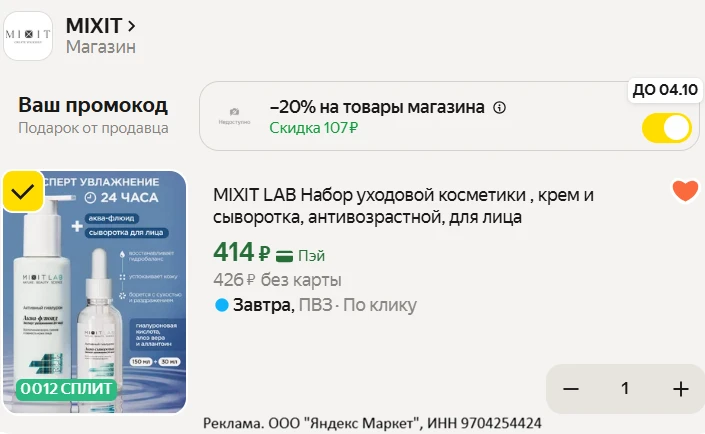Click the Pay card icon near price
705x434 pixels.
click(x=284, y=255)
